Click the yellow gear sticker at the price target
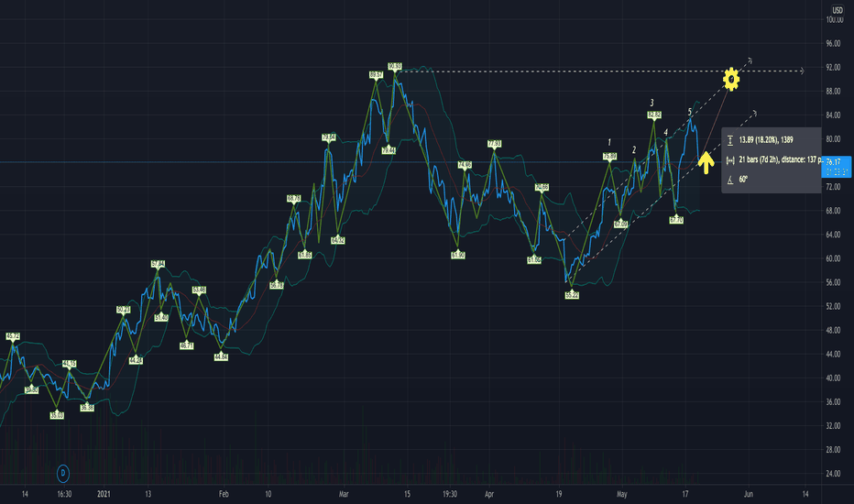This screenshot has width=854, height=504. 731,80
